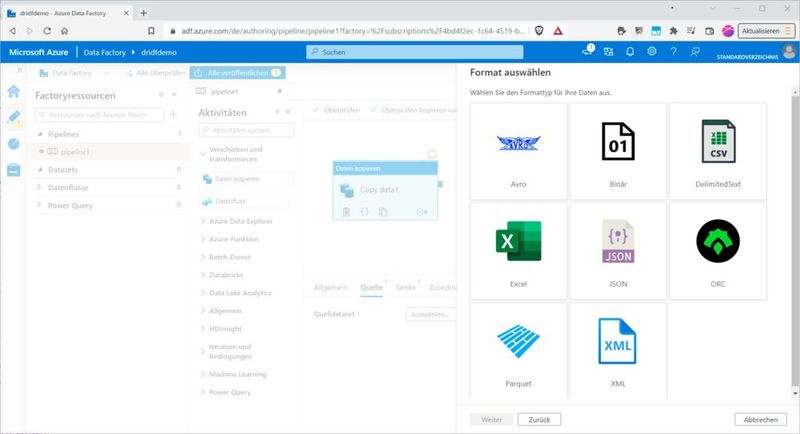Expand Batch-Dienst group

point(203,257)
